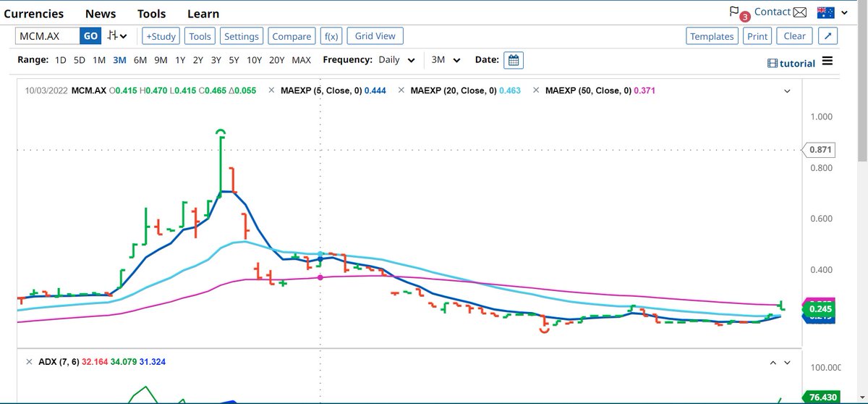Open the chart type bar-style selector
The width and height of the screenshot is (868, 404).
[x=116, y=35]
